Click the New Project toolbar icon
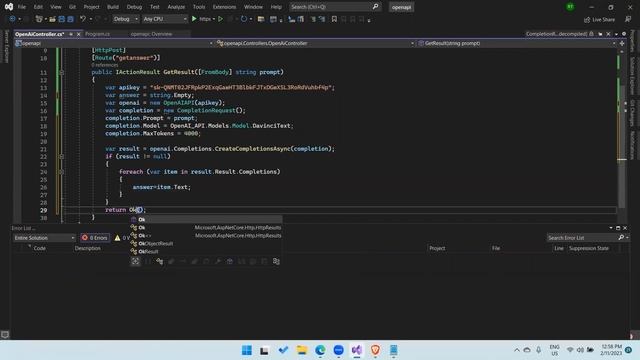Image resolution: width=640 pixels, height=360 pixels. tap(39, 19)
